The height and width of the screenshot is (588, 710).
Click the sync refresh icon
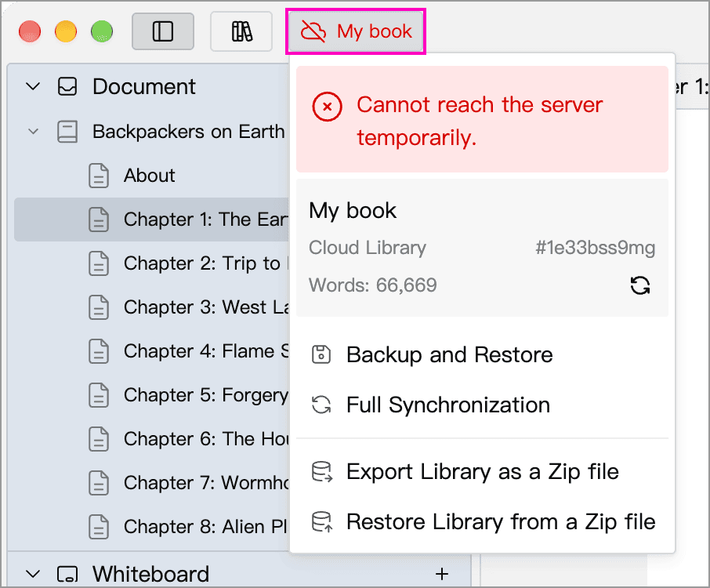(640, 285)
